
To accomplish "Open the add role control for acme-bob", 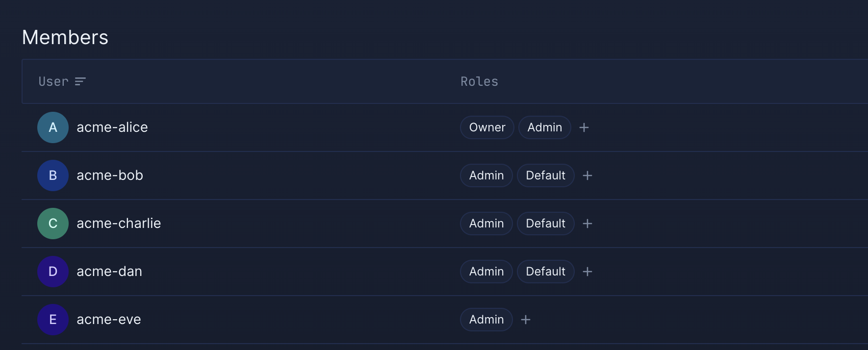I will pos(587,175).
